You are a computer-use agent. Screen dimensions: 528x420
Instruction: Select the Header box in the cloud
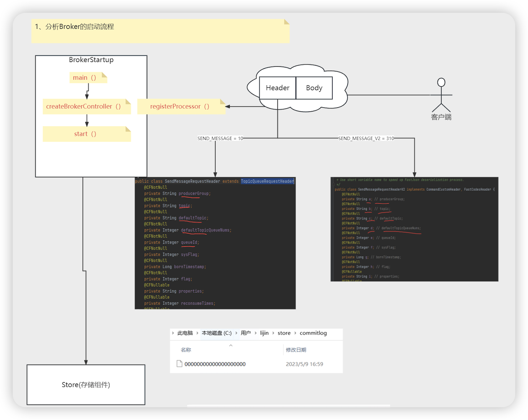[278, 88]
